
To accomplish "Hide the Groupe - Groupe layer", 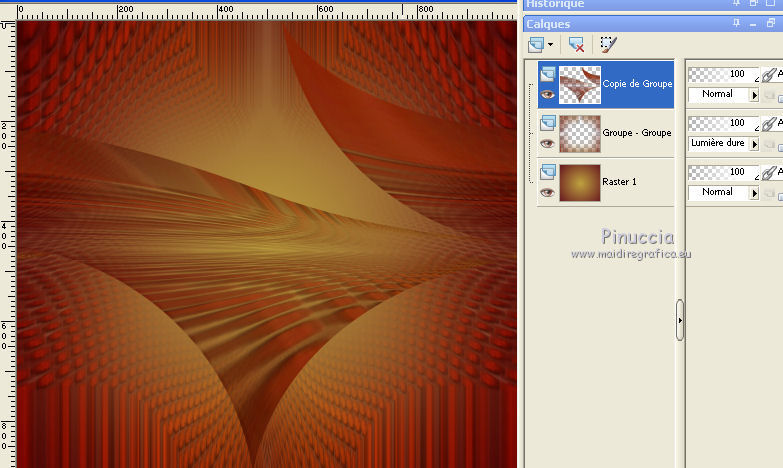I will click(x=547, y=143).
